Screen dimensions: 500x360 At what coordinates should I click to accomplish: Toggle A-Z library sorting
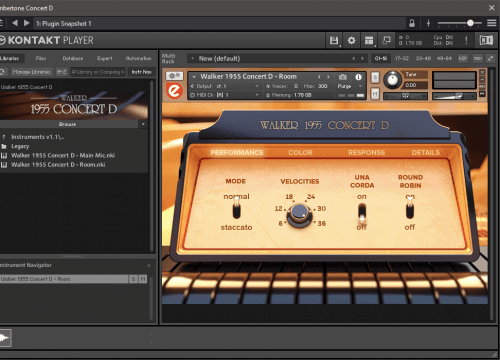coord(62,72)
